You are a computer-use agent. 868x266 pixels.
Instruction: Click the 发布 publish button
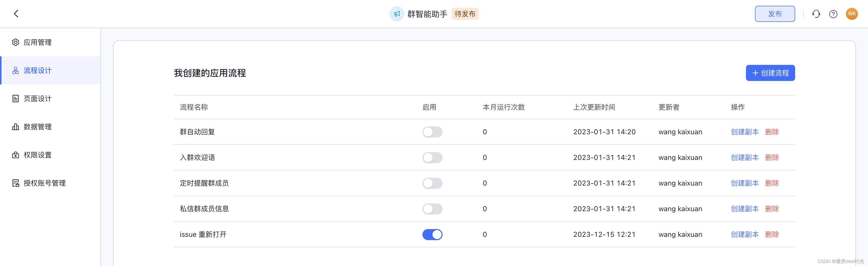coord(775,14)
